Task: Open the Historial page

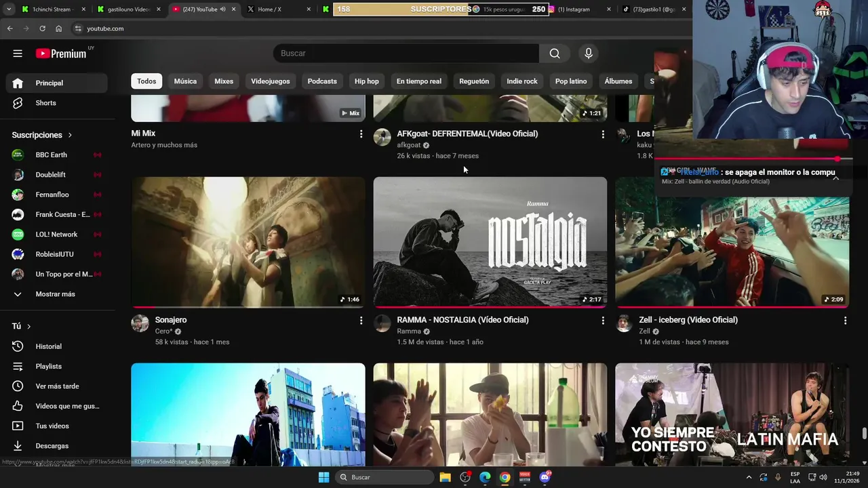Action: (57, 346)
